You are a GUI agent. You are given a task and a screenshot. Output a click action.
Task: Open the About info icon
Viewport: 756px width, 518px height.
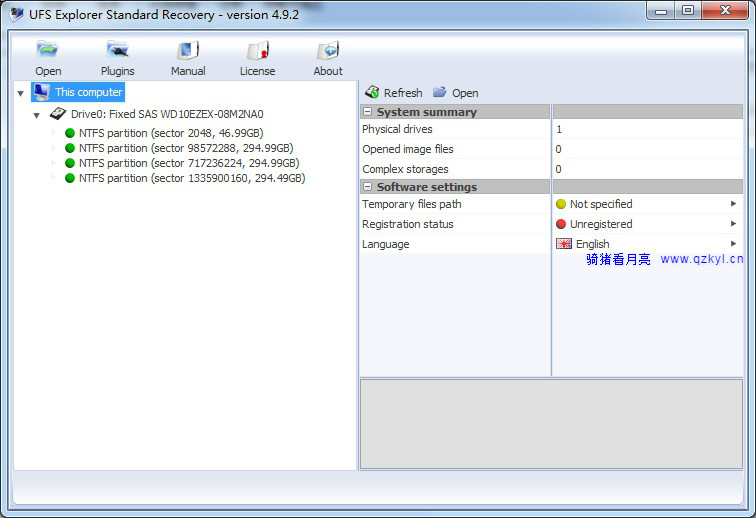click(x=328, y=50)
